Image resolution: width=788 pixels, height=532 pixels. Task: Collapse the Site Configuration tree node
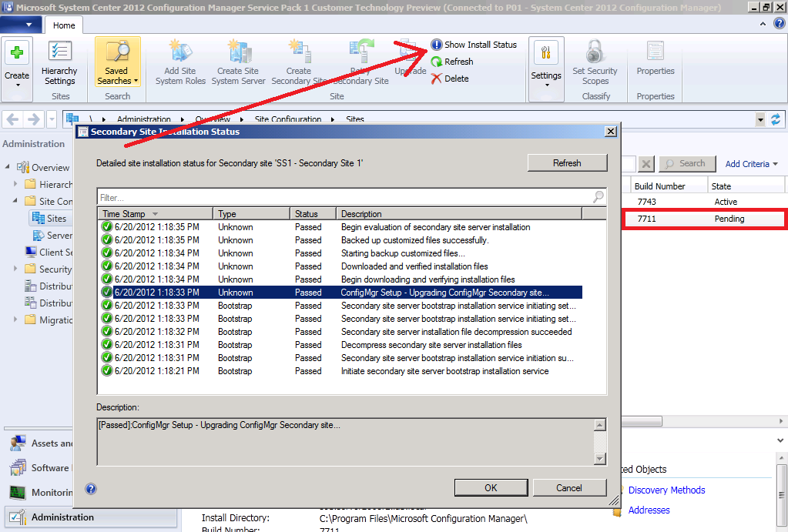[x=15, y=200]
